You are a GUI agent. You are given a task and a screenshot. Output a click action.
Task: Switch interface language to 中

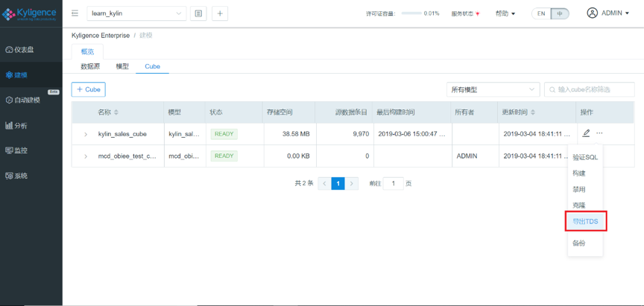pos(559,13)
